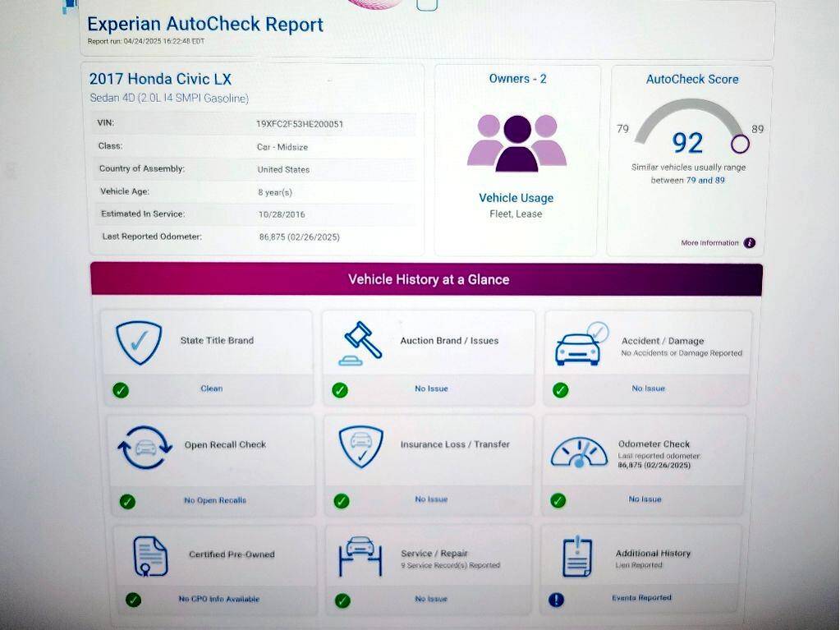
Task: Open the Clean title brand link
Action: point(212,389)
